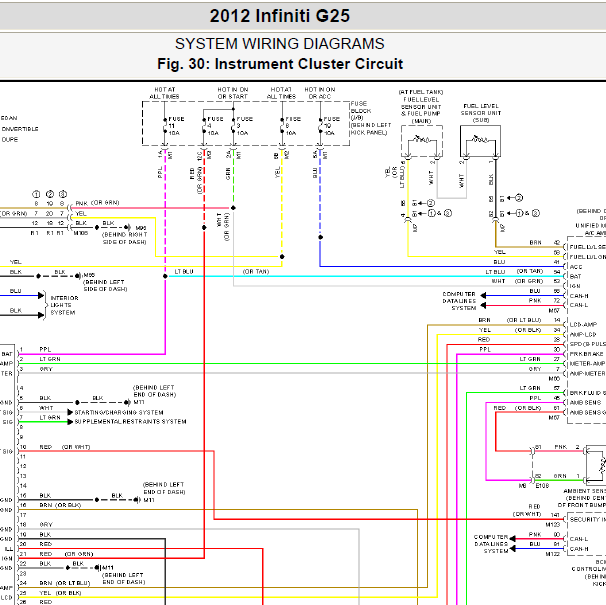The width and height of the screenshot is (606, 605).
Task: Click "COMPUTER DATA LINES SYSTEM" near M67
Action: pyautogui.click(x=459, y=301)
